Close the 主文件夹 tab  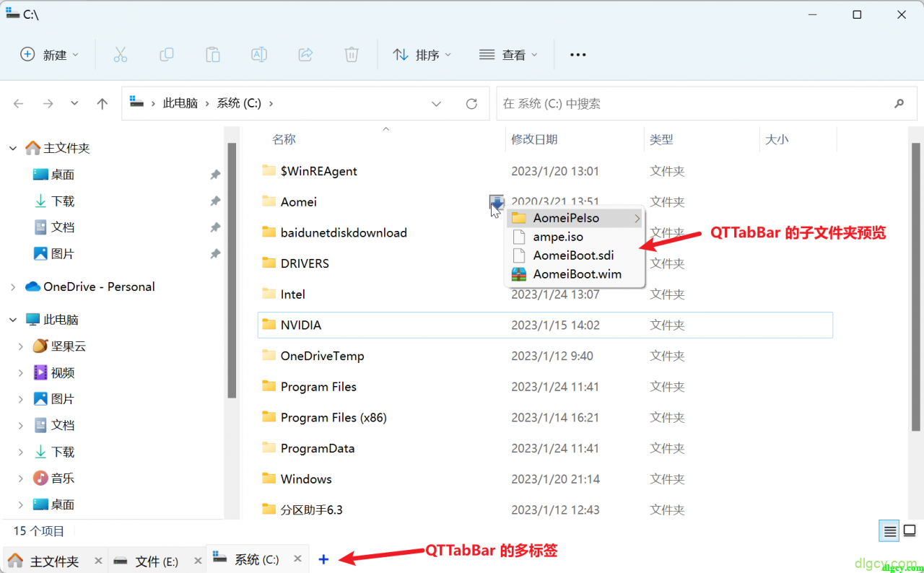click(98, 560)
